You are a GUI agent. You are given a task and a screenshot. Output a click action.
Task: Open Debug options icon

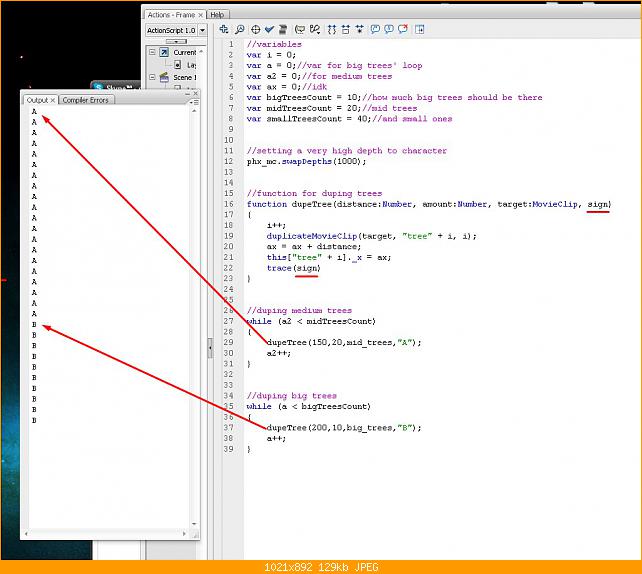pyautogui.click(x=314, y=29)
